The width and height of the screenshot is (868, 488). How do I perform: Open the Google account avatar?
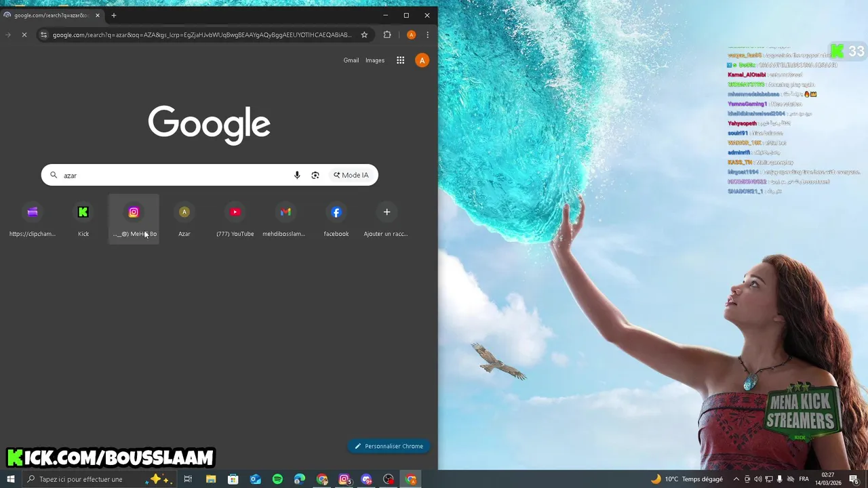click(x=422, y=60)
